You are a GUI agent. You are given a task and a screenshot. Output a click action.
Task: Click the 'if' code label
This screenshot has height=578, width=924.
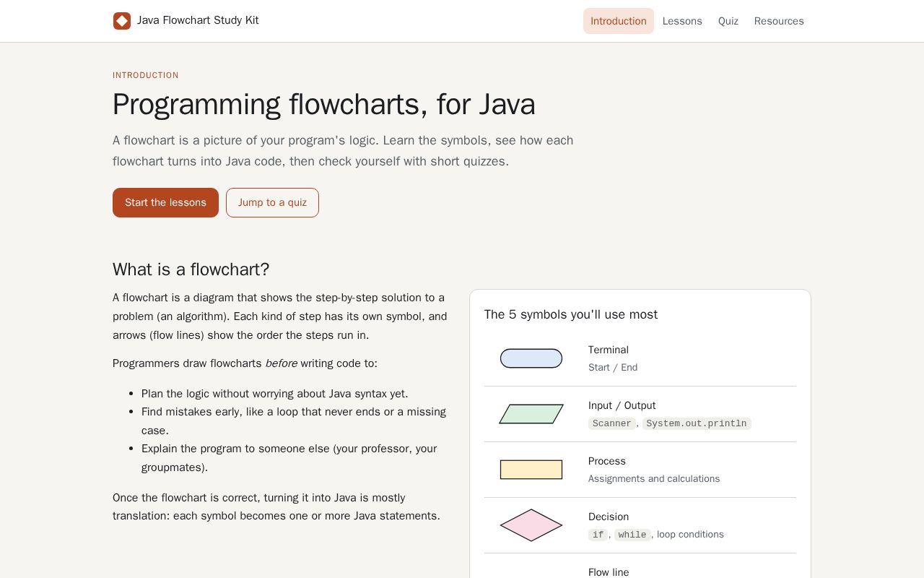tap(598, 535)
